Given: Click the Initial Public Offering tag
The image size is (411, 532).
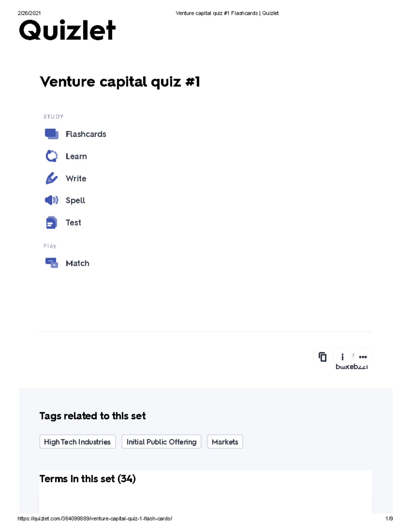Looking at the screenshot, I should point(161,442).
